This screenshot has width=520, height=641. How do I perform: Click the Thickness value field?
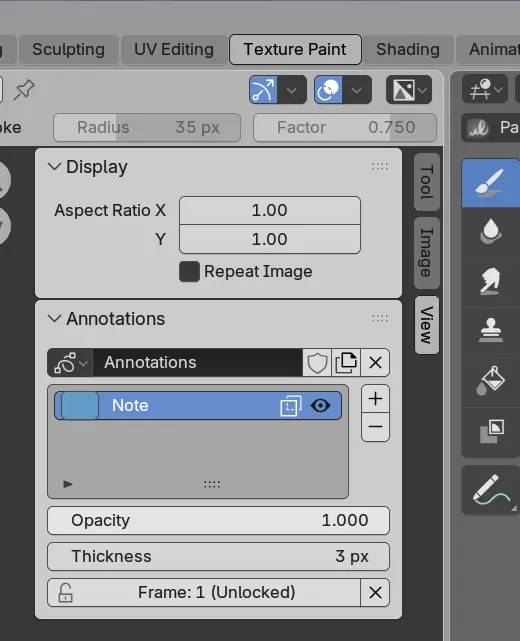click(218, 556)
